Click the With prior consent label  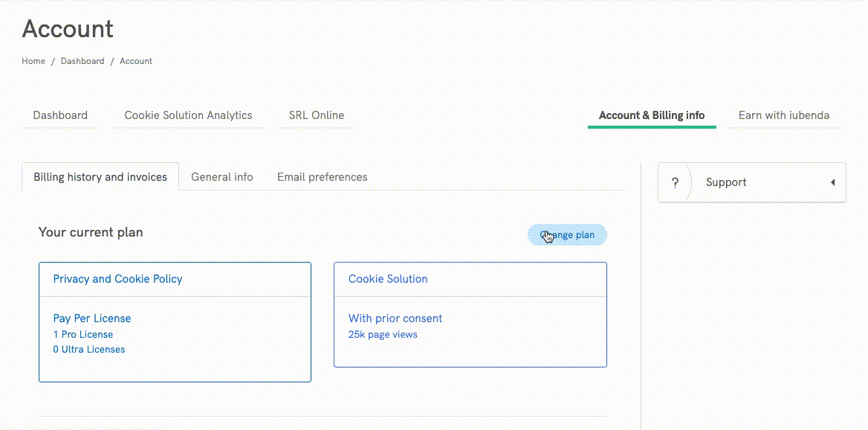[395, 318]
